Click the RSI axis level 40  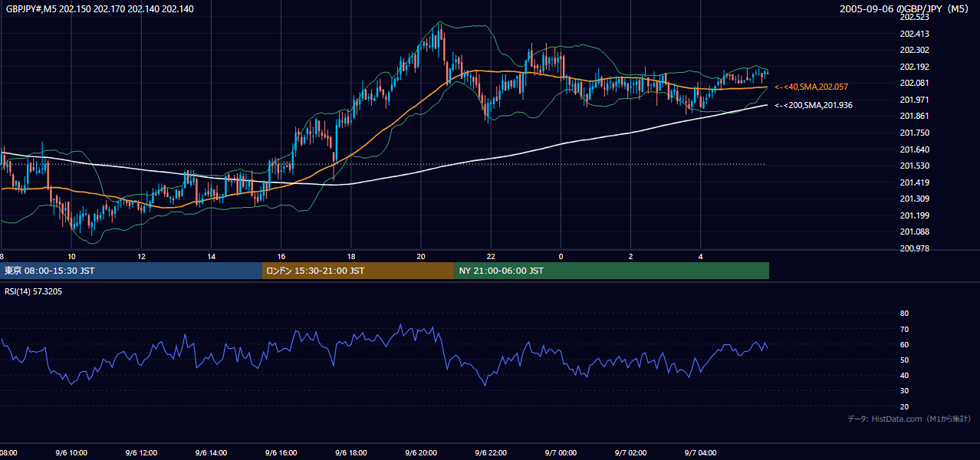pos(904,375)
